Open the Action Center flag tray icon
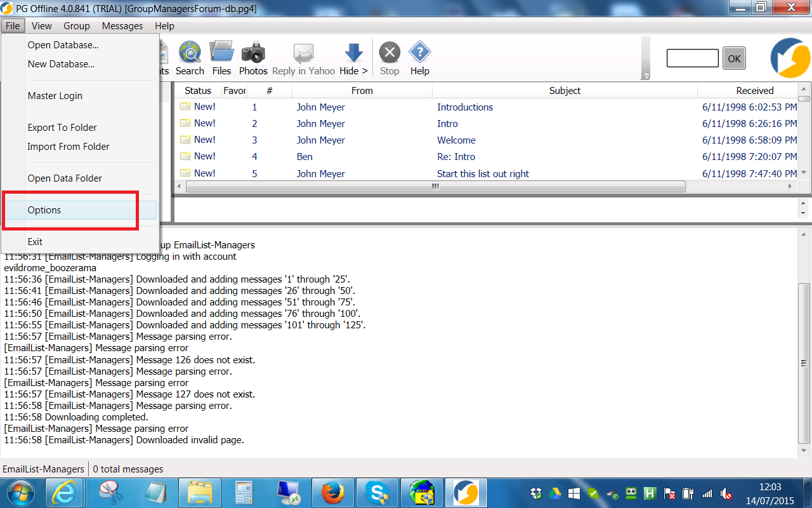 coord(669,493)
